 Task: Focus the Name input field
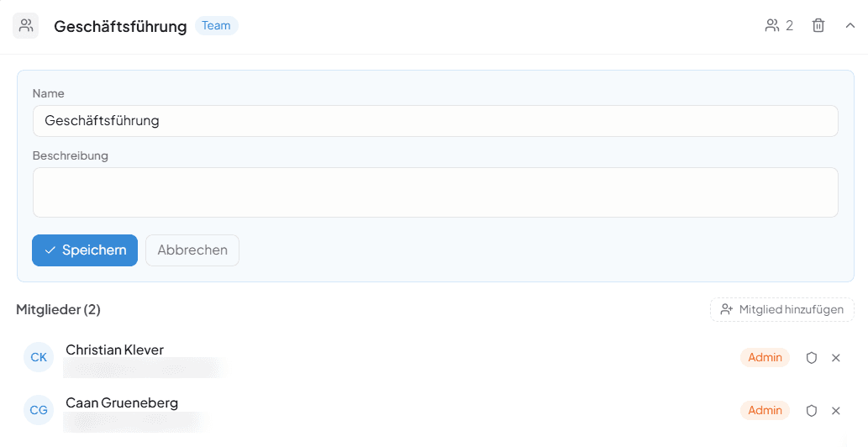tap(435, 121)
